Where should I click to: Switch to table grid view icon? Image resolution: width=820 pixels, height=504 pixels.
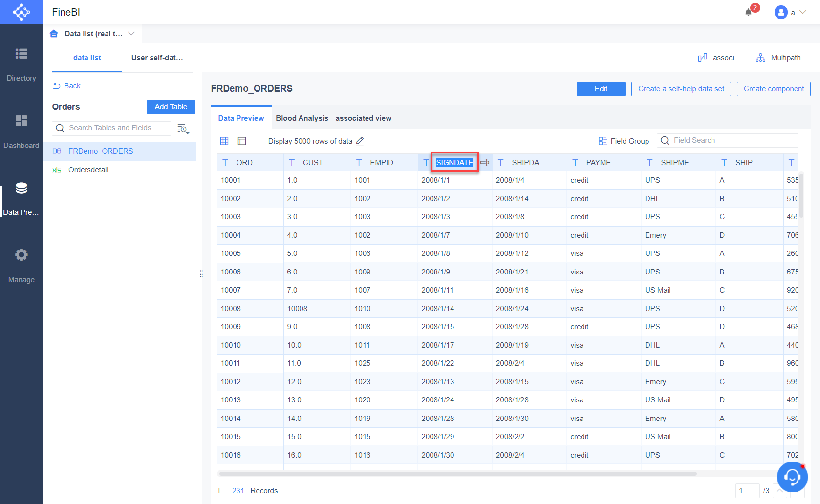[x=224, y=141]
